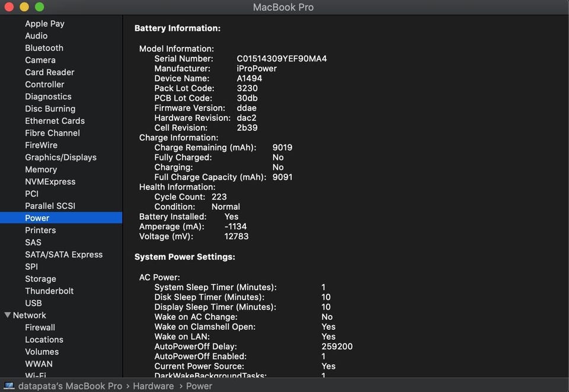Click Power in the bottom path bar

(x=199, y=386)
